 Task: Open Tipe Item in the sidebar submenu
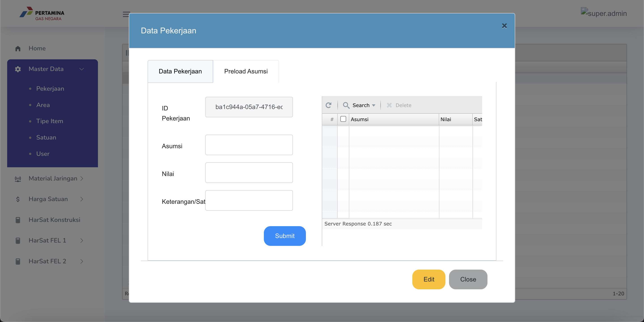click(50, 121)
